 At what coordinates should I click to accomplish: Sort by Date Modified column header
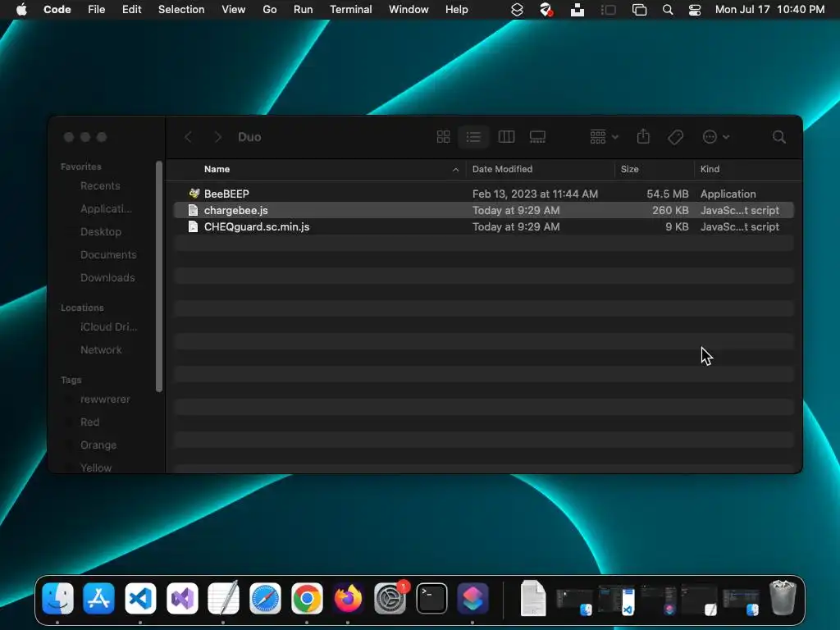tap(502, 169)
